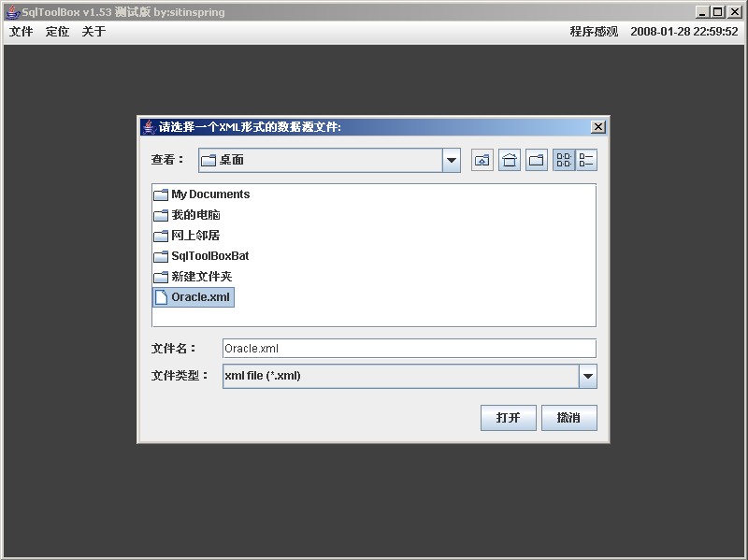748x560 pixels.
Task: Close the SqlToolBox main window
Action: pyautogui.click(x=734, y=12)
